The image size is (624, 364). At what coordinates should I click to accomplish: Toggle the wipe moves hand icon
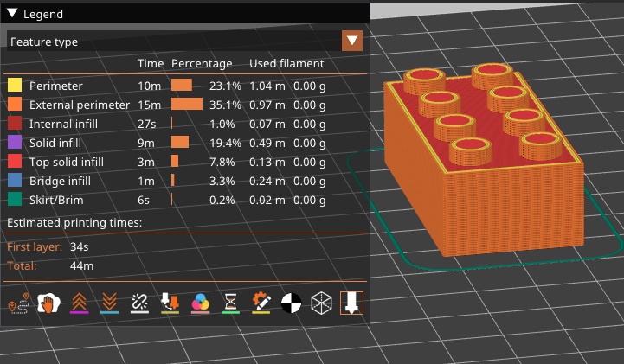(48, 303)
